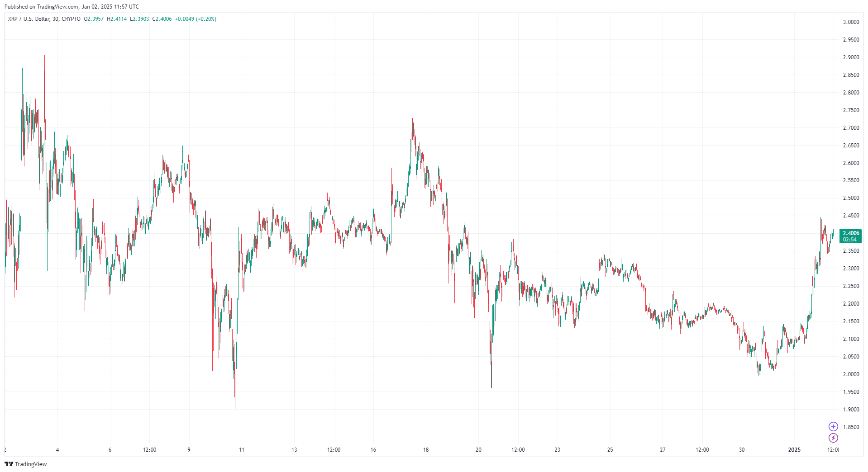The width and height of the screenshot is (868, 472).
Task: Click the 2.3500 price axis label
Action: pos(851,251)
